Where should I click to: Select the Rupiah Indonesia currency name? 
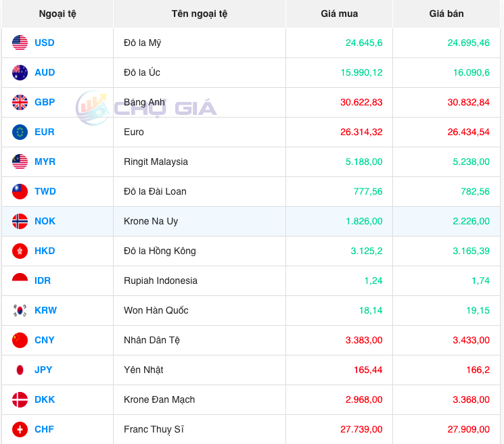pyautogui.click(x=160, y=280)
